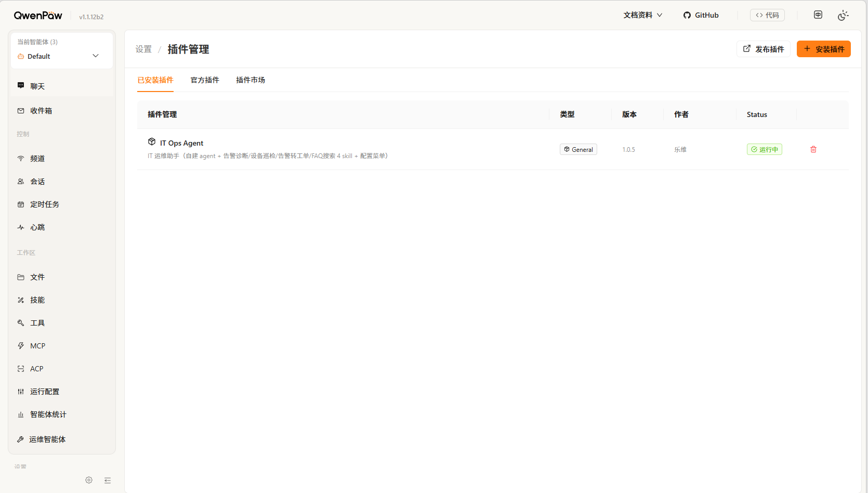
Task: Click the 作者 column header
Action: click(x=681, y=114)
